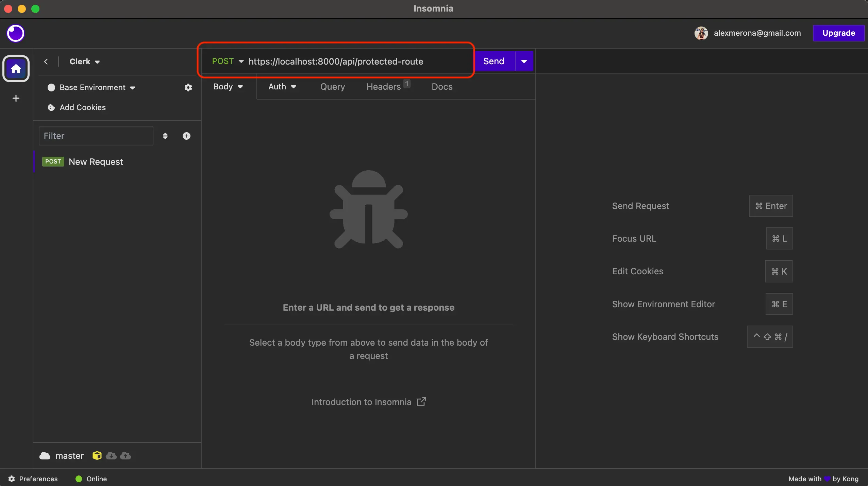This screenshot has height=486, width=868.
Task: Click the Upgrade button in the top right
Action: 838,33
